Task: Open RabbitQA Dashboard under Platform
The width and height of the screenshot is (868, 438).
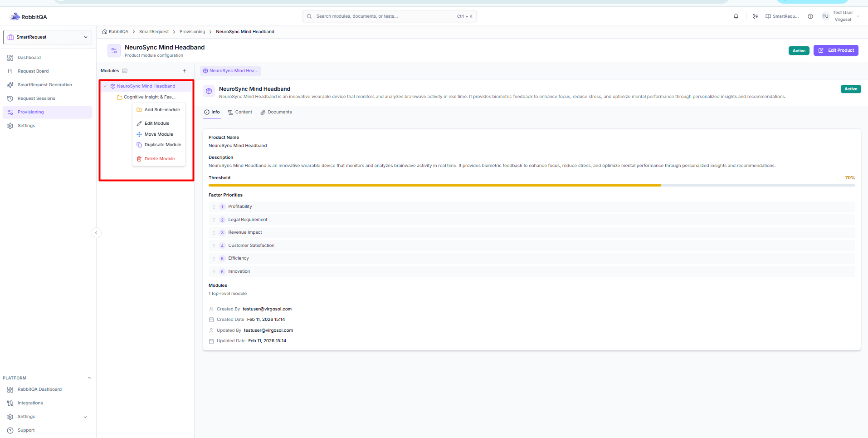Action: tap(47, 389)
